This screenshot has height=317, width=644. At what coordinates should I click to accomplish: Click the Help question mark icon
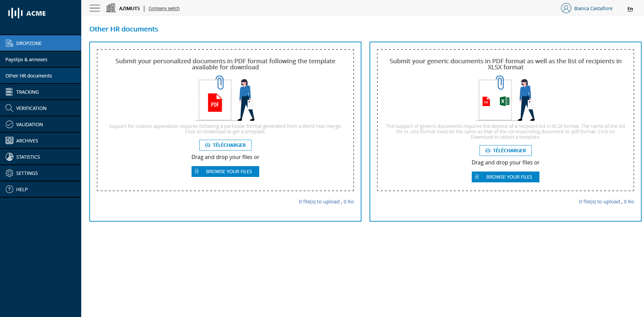9,189
